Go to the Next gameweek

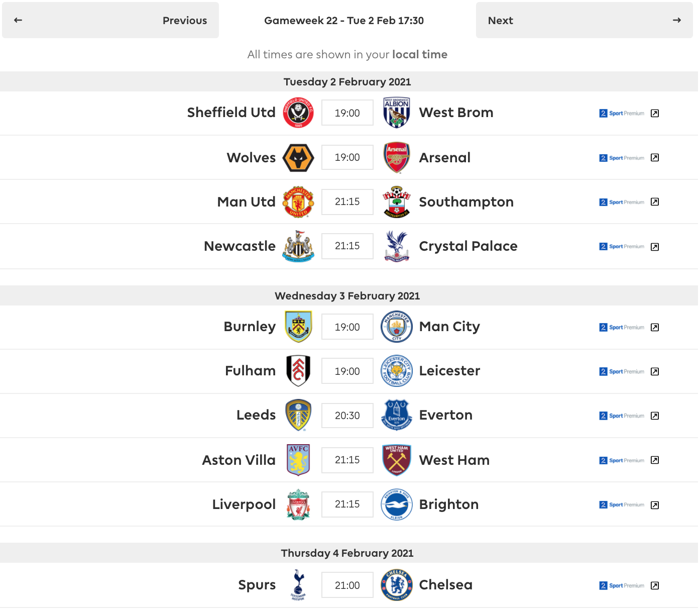585,20
